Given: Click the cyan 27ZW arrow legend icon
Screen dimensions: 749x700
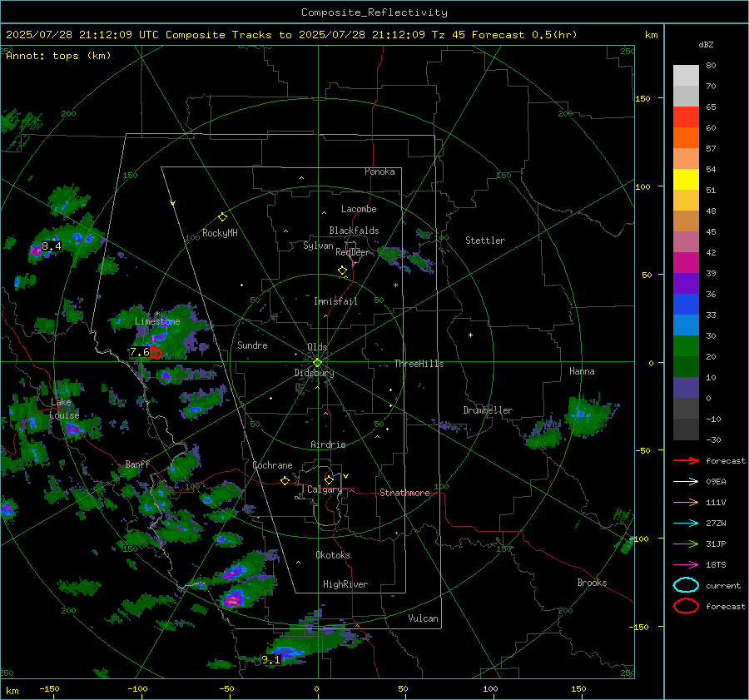Looking at the screenshot, I should [x=686, y=524].
